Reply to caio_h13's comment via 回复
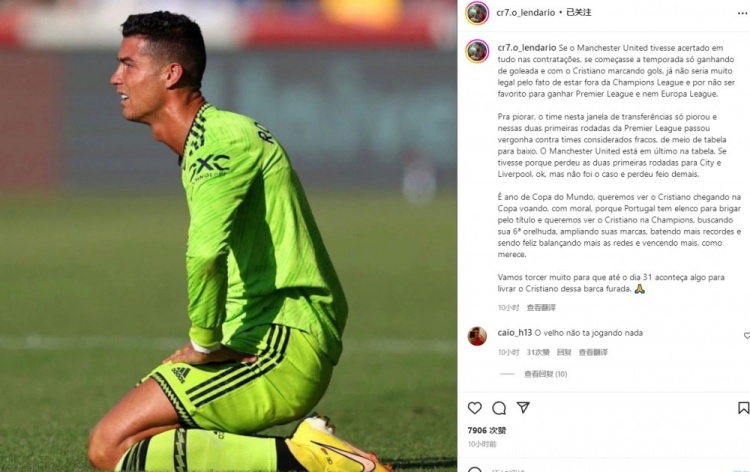 tap(564, 352)
